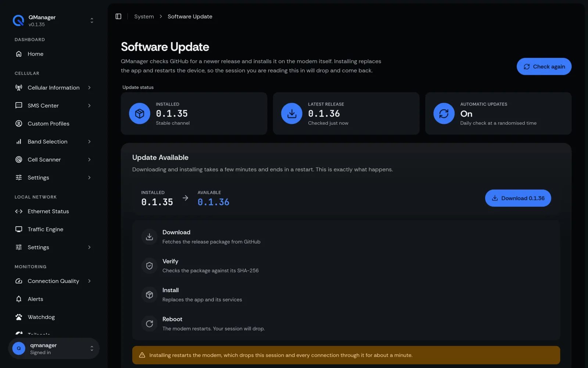Click the Cellular Information antenna icon
The image size is (588, 368).
(19, 88)
